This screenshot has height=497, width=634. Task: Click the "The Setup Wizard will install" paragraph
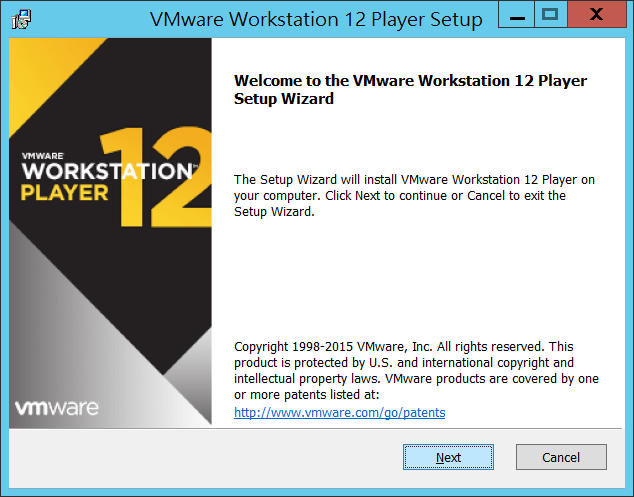pos(414,195)
